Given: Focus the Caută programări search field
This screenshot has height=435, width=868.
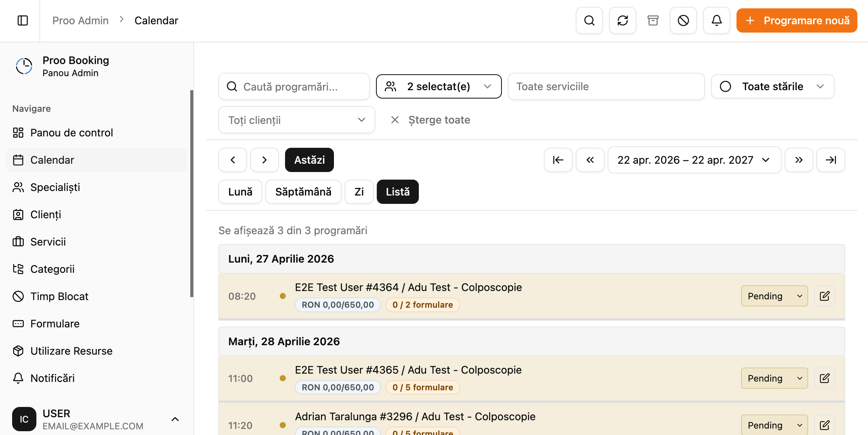Looking at the screenshot, I should (x=294, y=87).
